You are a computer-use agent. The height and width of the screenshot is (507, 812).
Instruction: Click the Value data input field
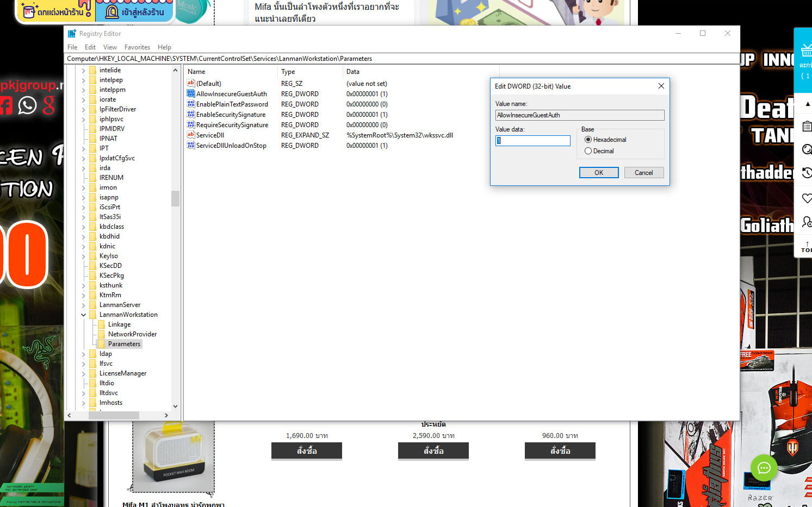(x=533, y=141)
